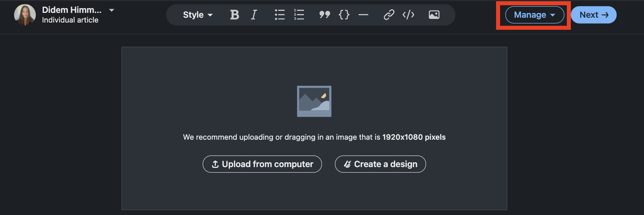Image resolution: width=644 pixels, height=215 pixels.
Task: Click the Didem profile photo
Action: point(25,15)
